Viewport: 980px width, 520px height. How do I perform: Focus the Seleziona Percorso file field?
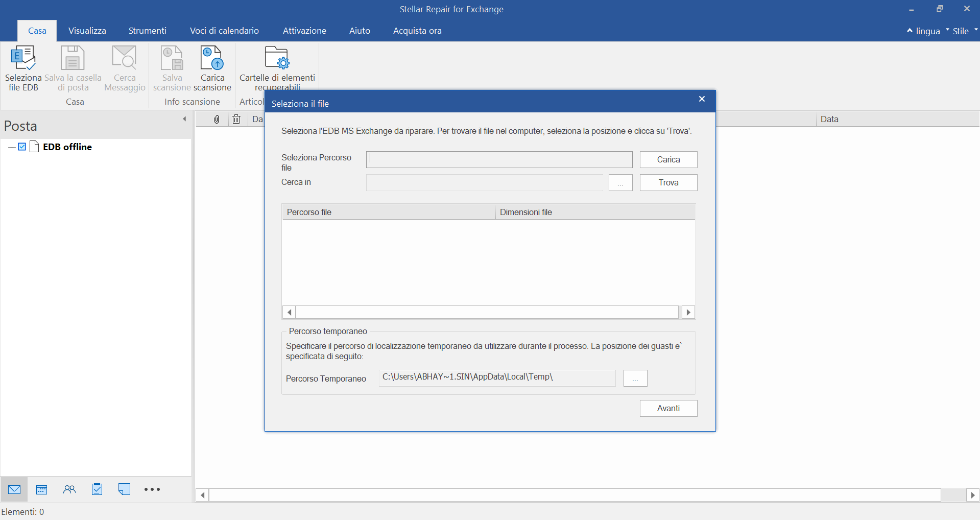pyautogui.click(x=499, y=159)
